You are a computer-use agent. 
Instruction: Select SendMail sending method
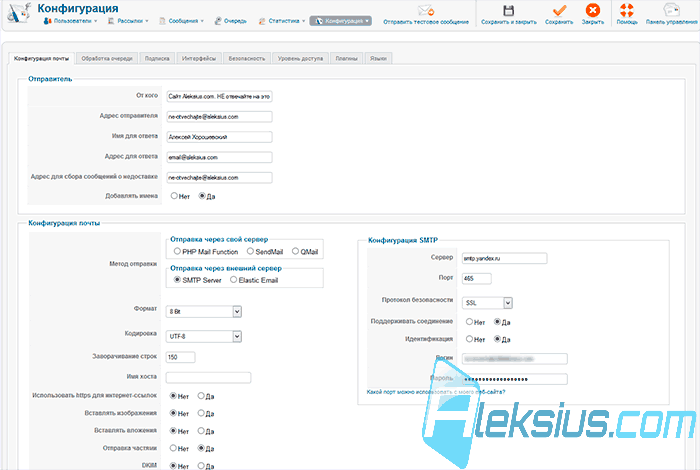250,251
